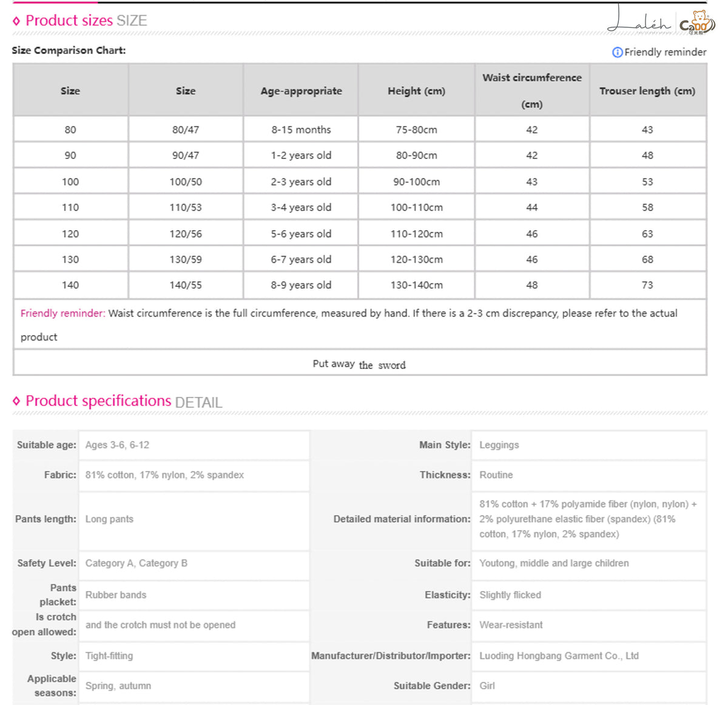The height and width of the screenshot is (705, 728).
Task: Click 'Ages 3-6, 6-12' suitable age value
Action: [x=117, y=445]
